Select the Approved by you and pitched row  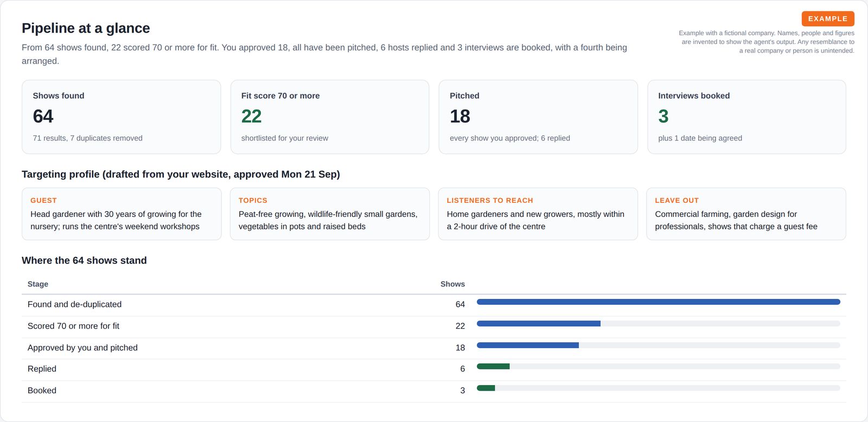point(434,348)
